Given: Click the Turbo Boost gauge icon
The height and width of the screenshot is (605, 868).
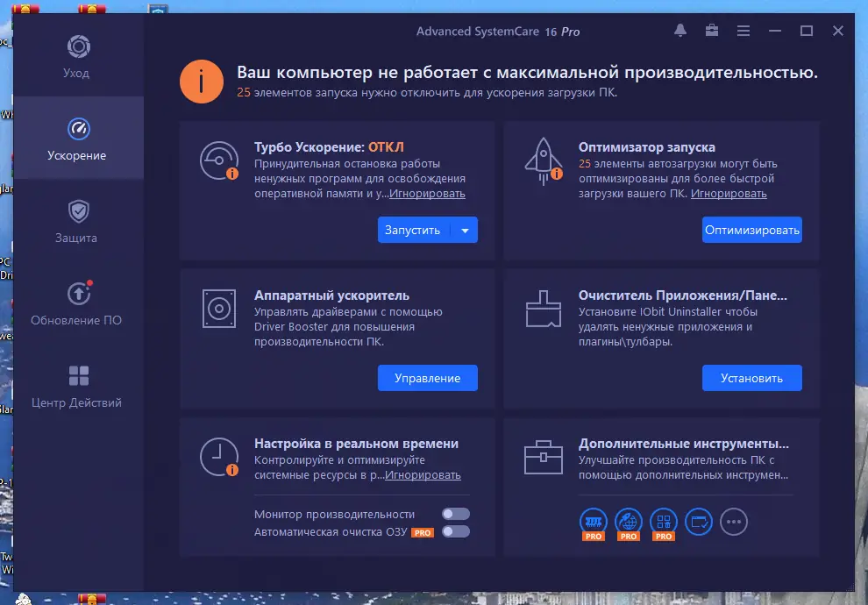Looking at the screenshot, I should tap(218, 162).
